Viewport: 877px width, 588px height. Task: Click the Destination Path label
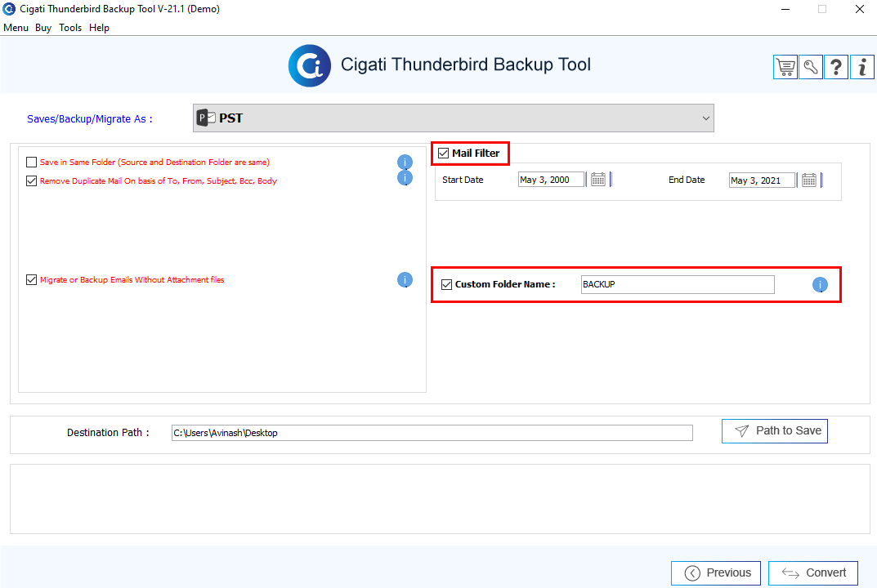click(x=108, y=433)
